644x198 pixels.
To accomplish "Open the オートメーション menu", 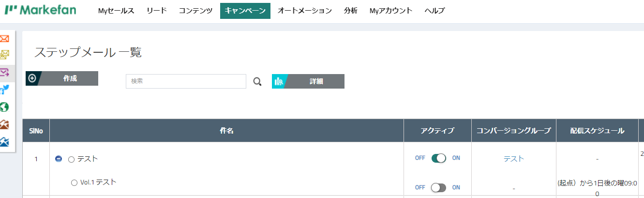I will pos(305,11).
